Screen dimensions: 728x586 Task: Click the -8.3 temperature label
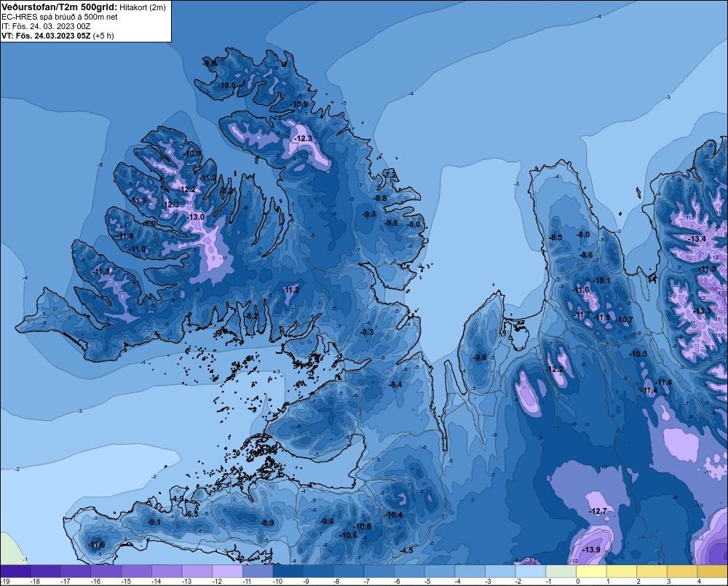[367, 331]
